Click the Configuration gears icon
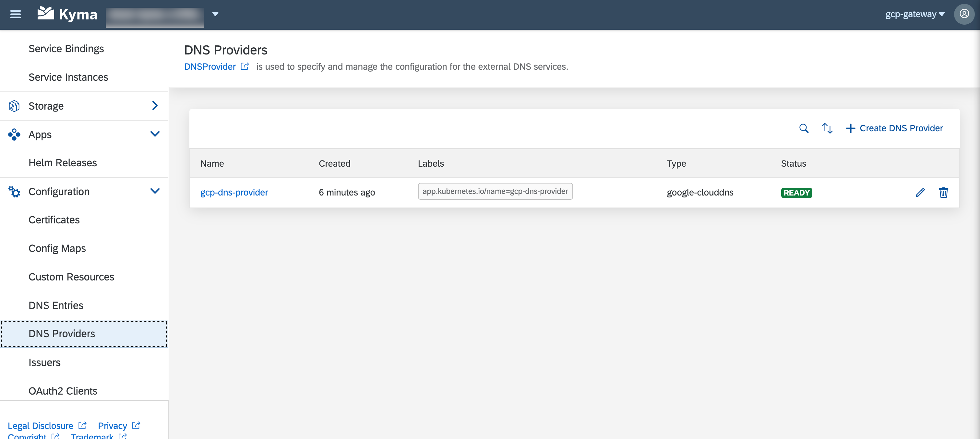 pyautogui.click(x=14, y=191)
